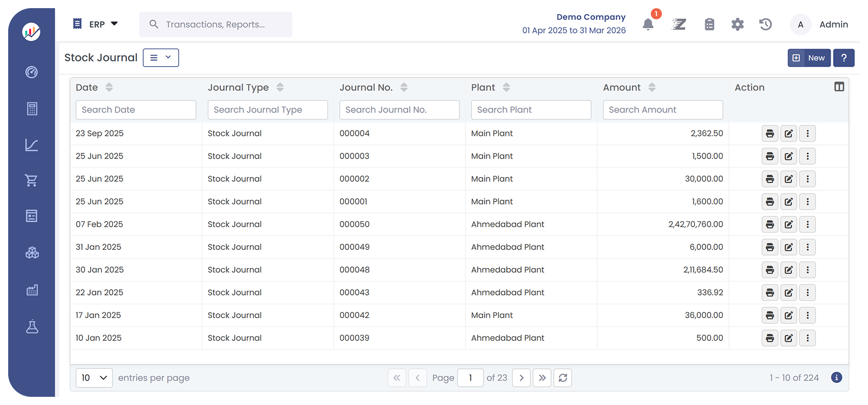Open more actions menu for journal 000050
The image size is (868, 405).
pos(807,224)
